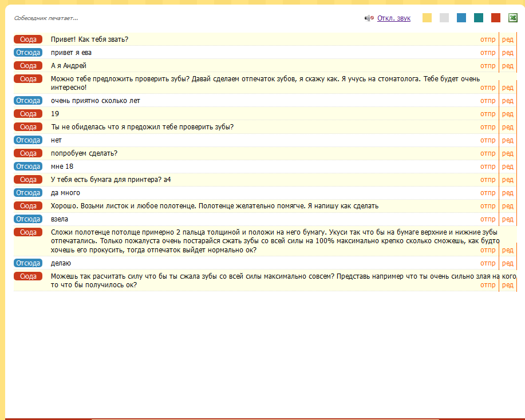Export chat via the Excel icon

click(513, 18)
